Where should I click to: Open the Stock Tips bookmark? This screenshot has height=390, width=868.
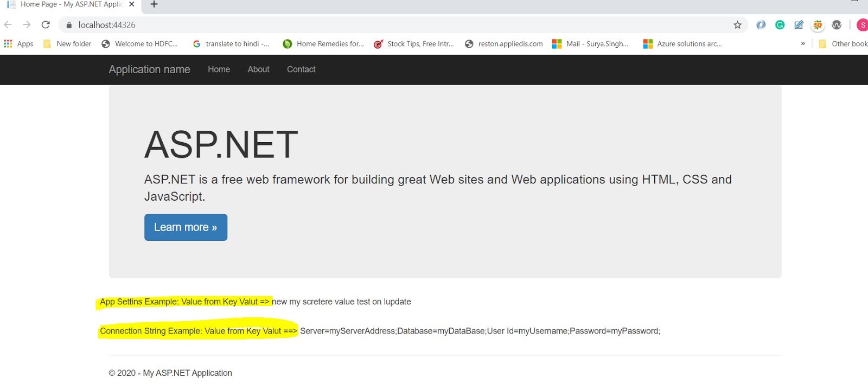[414, 44]
